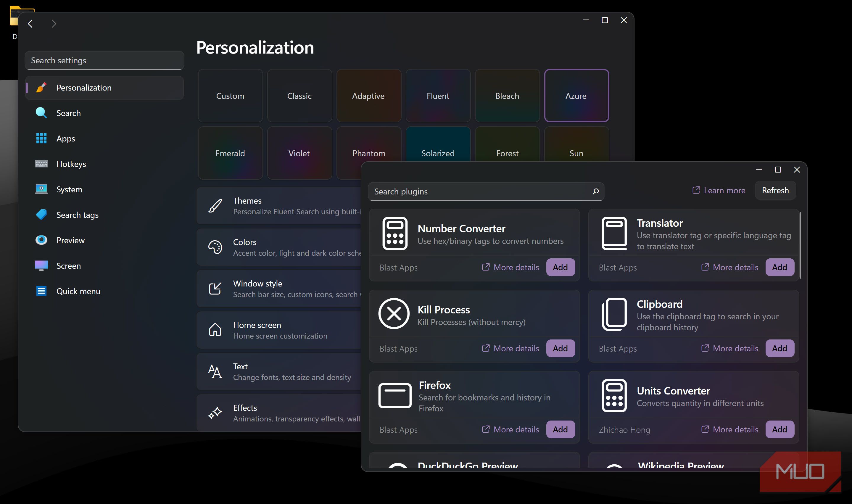852x504 pixels.
Task: Open More details for Units Converter
Action: pos(730,430)
